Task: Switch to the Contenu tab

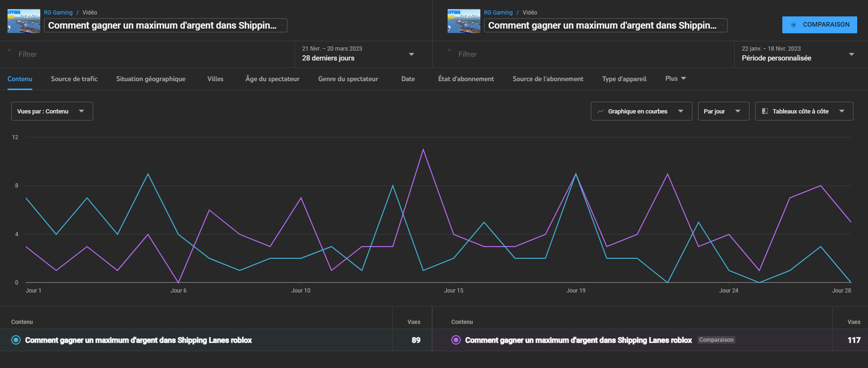Action: [20, 79]
